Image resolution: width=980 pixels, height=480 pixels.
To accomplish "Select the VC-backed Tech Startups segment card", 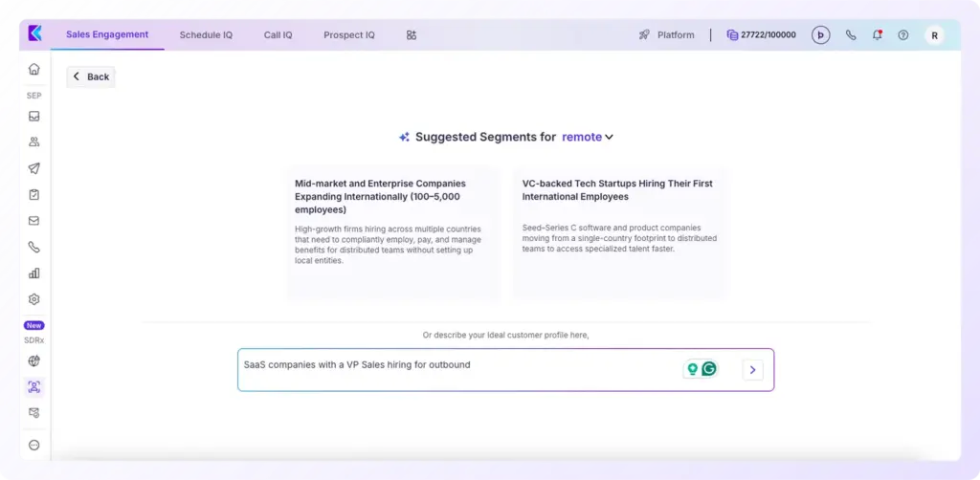I will (x=619, y=229).
